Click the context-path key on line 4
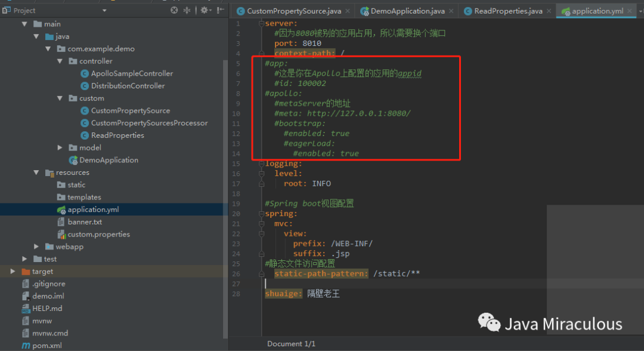The image size is (644, 351). [305, 54]
